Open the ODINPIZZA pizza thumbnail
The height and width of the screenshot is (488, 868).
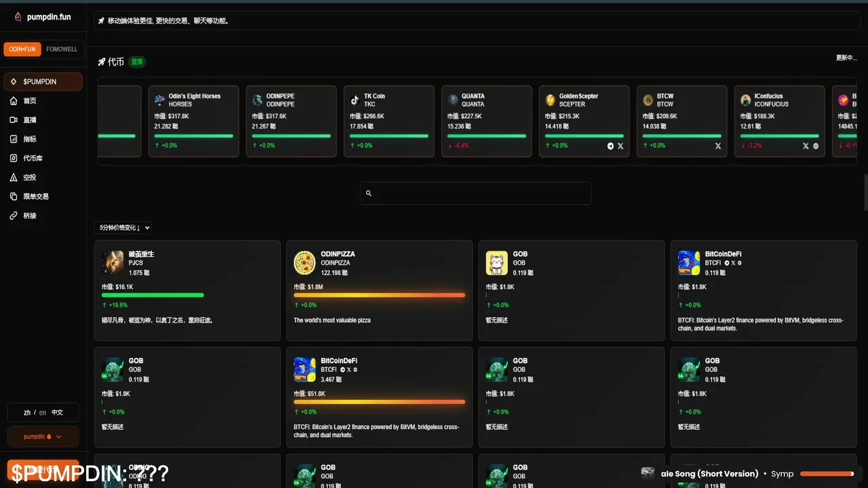(304, 263)
